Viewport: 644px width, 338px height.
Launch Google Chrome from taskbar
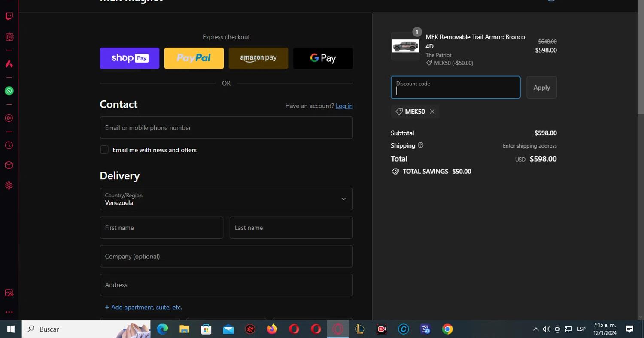(447, 329)
